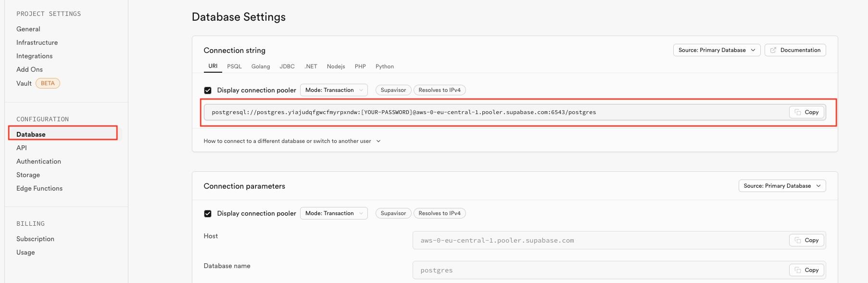Screen dimensions: 868x283
Task: Toggle connection parameters Display connection pooler checkbox
Action: coord(208,214)
